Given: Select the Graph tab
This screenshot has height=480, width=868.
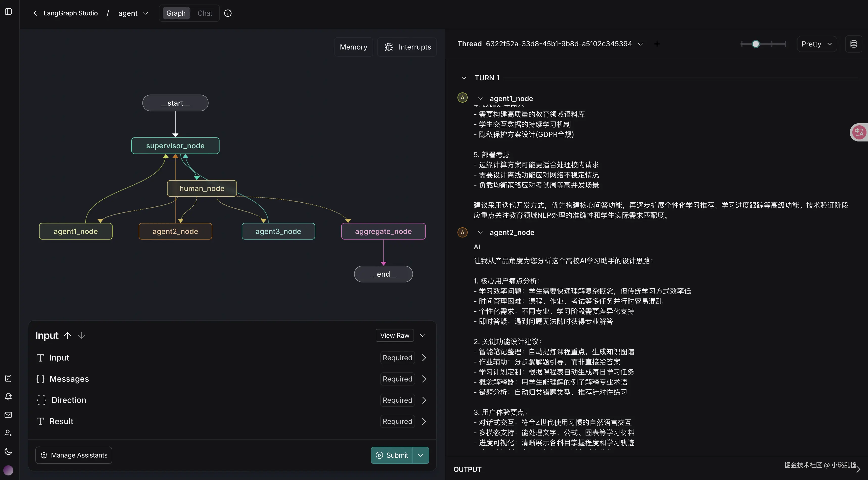Looking at the screenshot, I should [x=176, y=13].
